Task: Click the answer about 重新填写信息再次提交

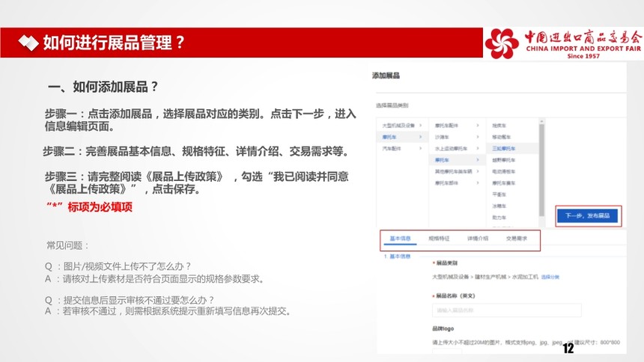Action: 168,311
